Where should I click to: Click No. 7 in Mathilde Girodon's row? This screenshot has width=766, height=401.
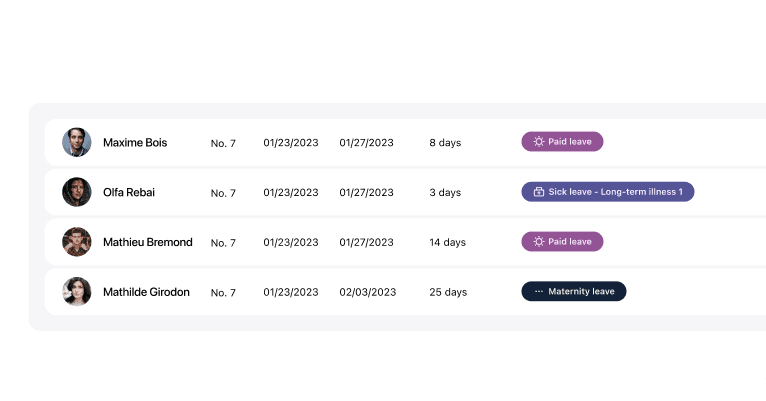click(x=223, y=293)
